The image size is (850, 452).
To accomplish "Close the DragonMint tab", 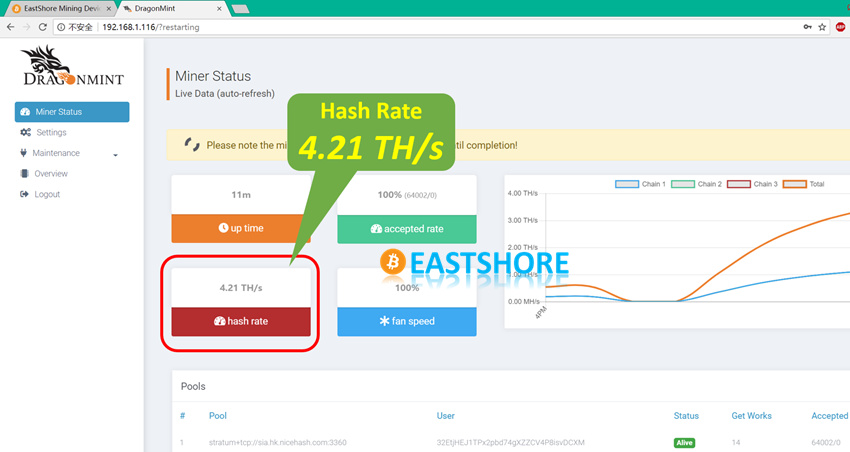I will pos(219,9).
